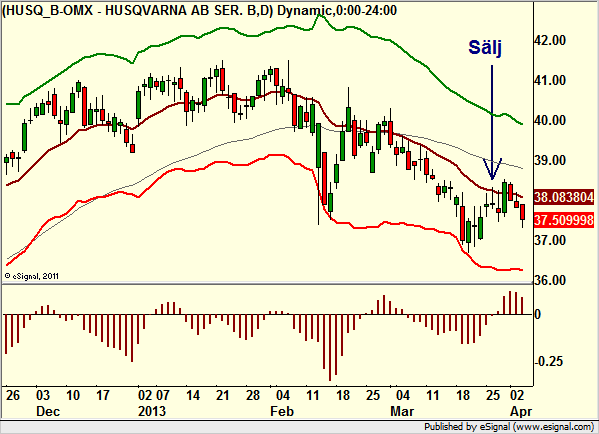
Task: Click the Feb month label
Action: tap(282, 411)
